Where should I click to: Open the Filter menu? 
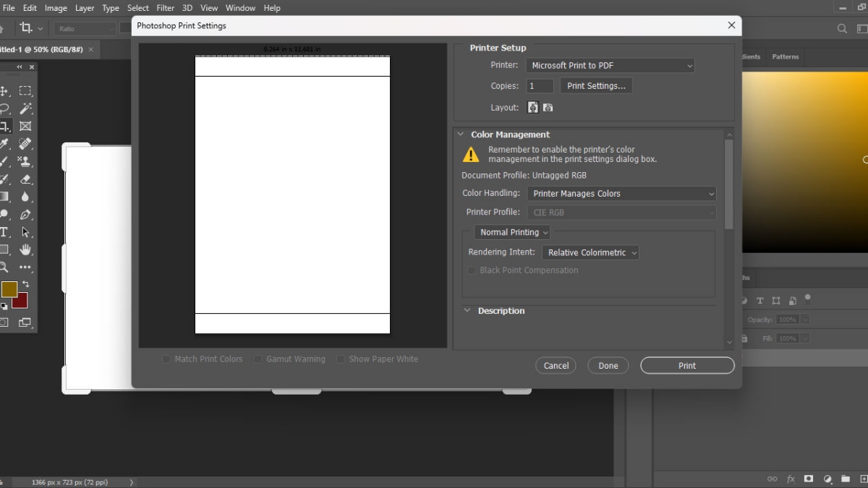pyautogui.click(x=165, y=8)
